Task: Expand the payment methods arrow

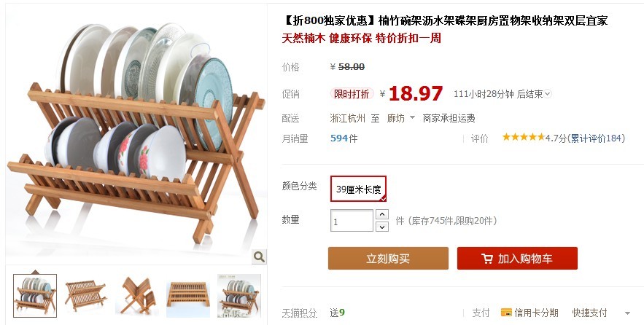Action: (x=627, y=313)
